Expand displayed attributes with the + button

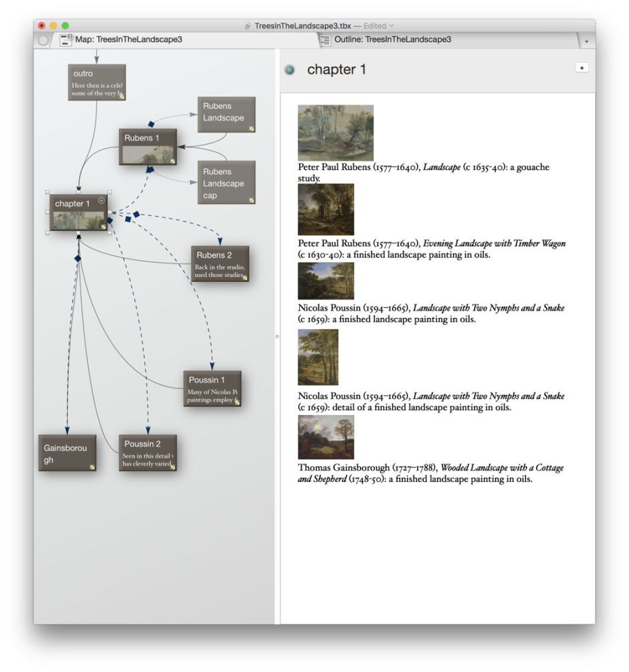point(581,68)
